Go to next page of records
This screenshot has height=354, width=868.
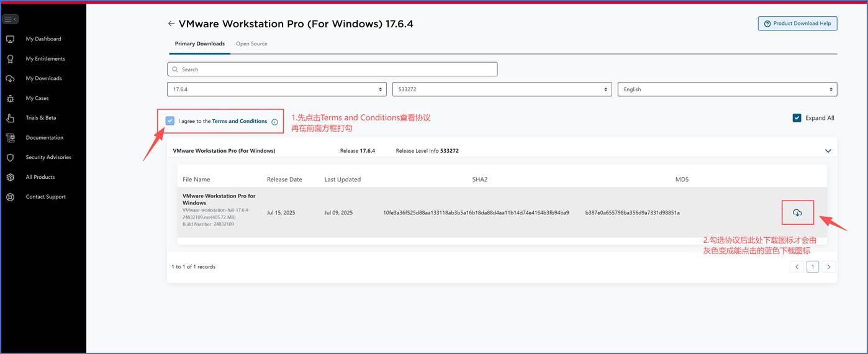tap(829, 266)
